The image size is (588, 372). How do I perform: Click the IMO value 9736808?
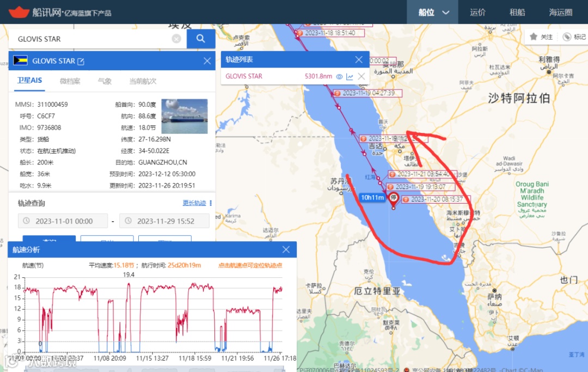pyautogui.click(x=49, y=127)
